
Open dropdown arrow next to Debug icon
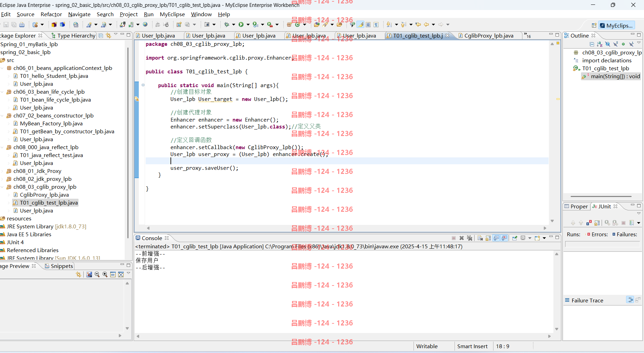(233, 24)
